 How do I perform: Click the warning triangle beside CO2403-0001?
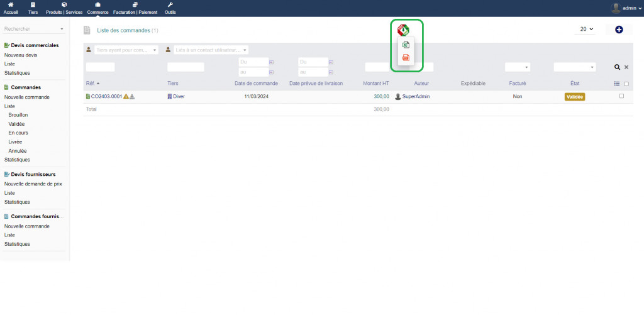click(x=126, y=97)
